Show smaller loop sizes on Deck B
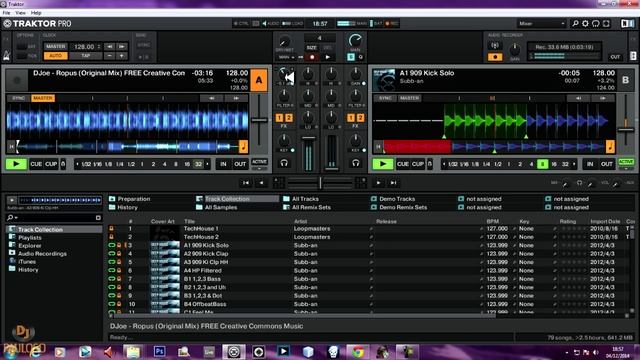The width and height of the screenshot is (640, 360). coord(444,164)
